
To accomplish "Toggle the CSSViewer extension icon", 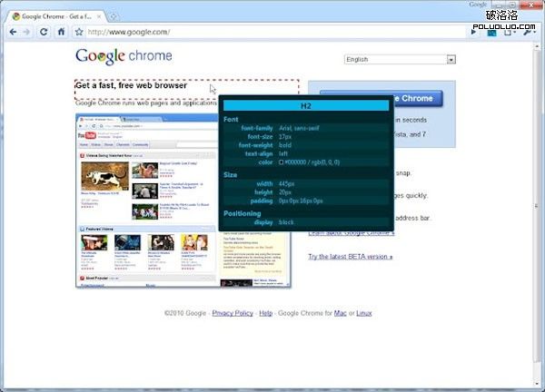I will tap(491, 33).
